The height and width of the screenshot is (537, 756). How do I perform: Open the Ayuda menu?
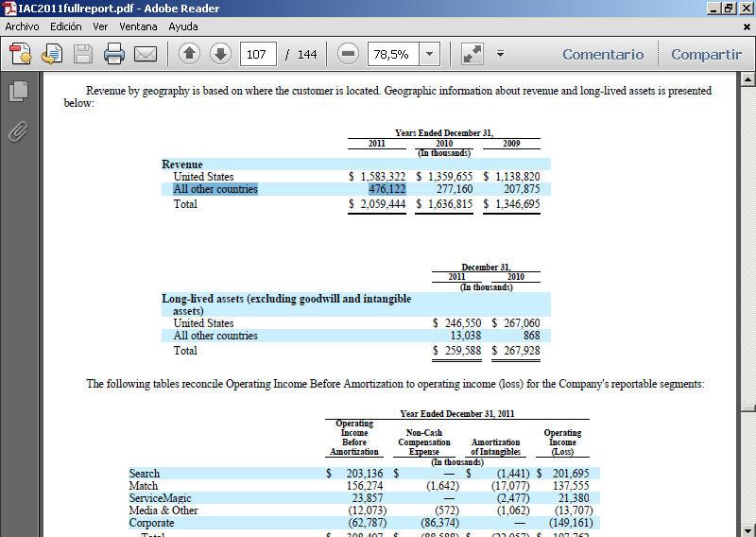pos(183,26)
